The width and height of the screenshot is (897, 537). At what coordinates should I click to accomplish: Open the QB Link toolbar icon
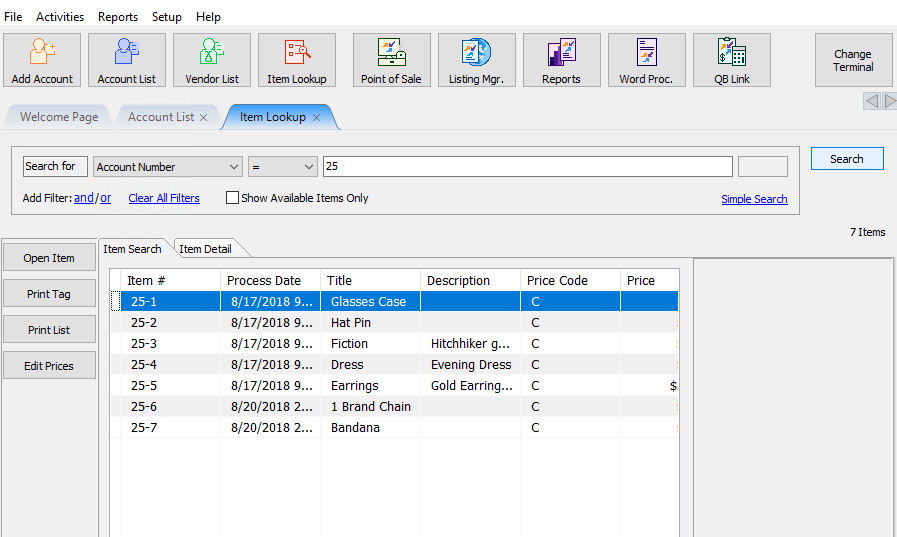[x=732, y=60]
